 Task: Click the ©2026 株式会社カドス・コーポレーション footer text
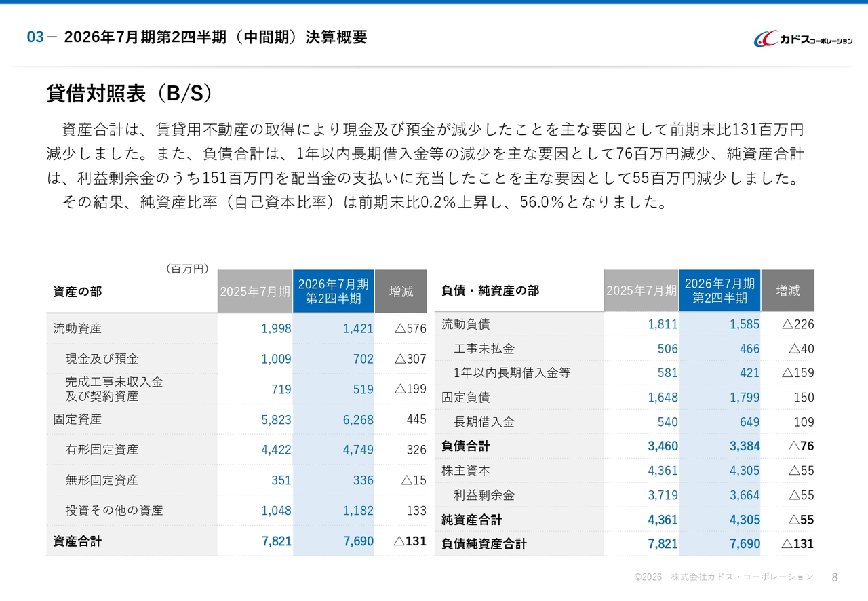tap(723, 577)
